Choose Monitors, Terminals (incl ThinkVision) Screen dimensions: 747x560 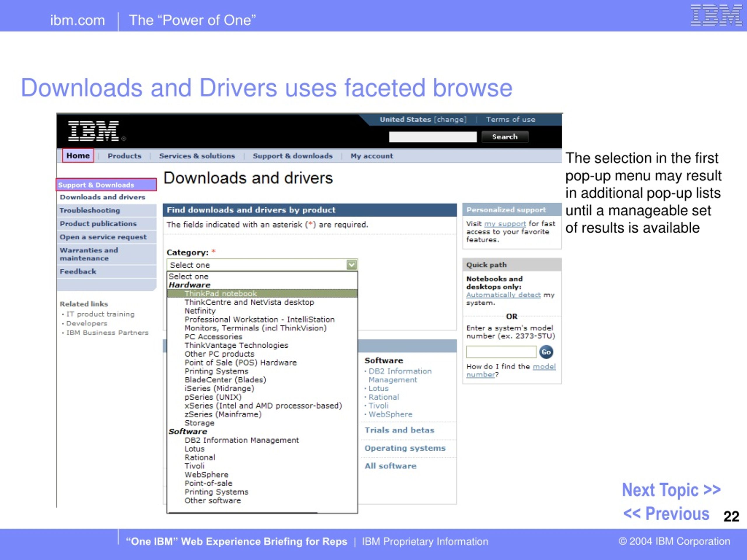[255, 328]
